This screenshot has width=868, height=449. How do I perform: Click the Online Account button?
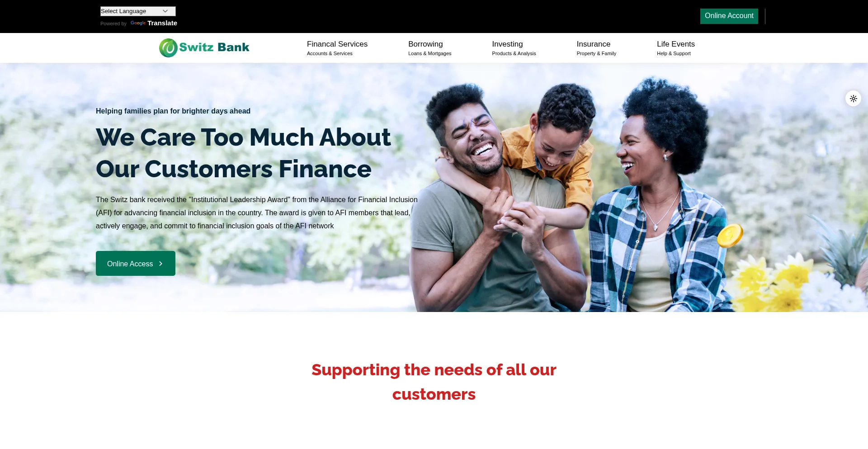point(729,16)
